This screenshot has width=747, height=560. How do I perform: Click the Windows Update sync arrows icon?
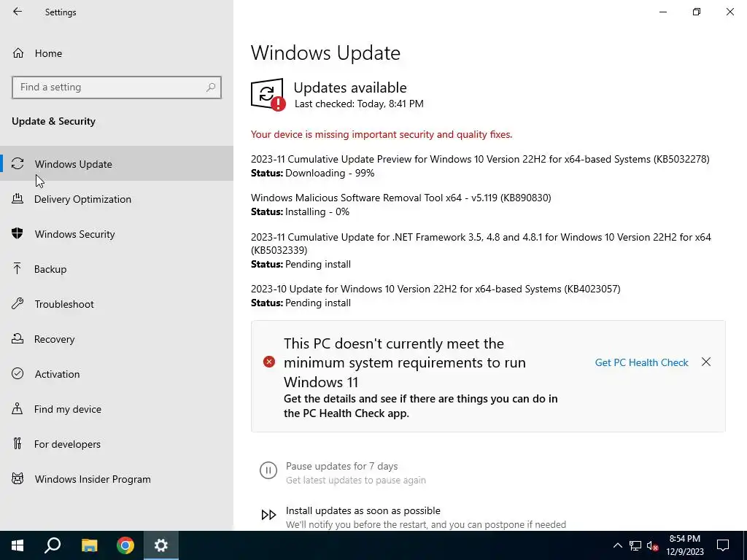point(18,164)
